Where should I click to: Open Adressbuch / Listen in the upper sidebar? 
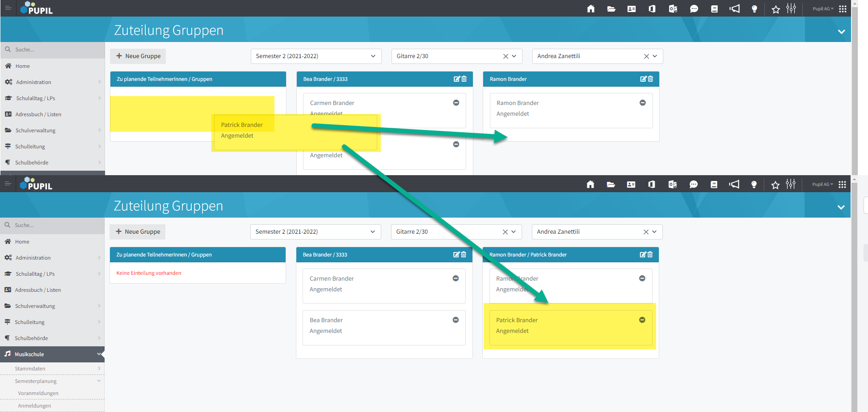[53, 114]
